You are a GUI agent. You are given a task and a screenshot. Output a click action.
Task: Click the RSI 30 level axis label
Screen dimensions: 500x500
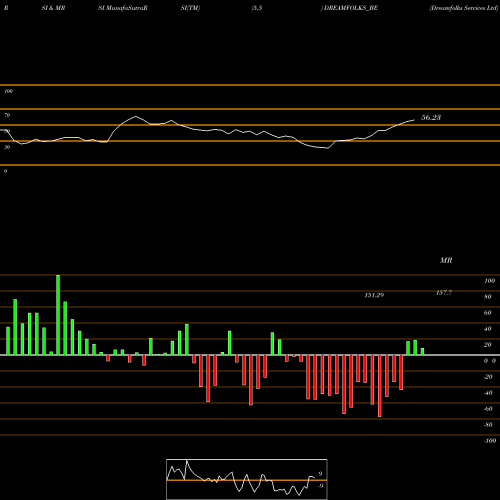click(x=7, y=147)
